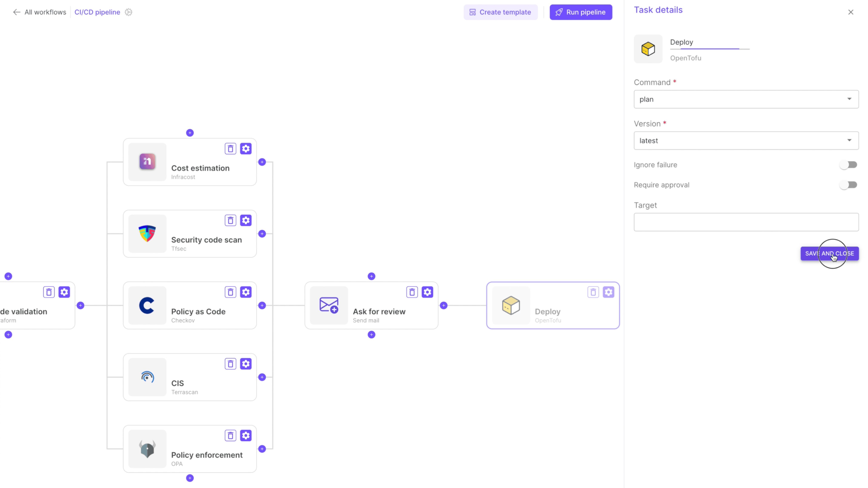The height and width of the screenshot is (488, 868).
Task: Turn on Require approval switch
Action: click(848, 185)
